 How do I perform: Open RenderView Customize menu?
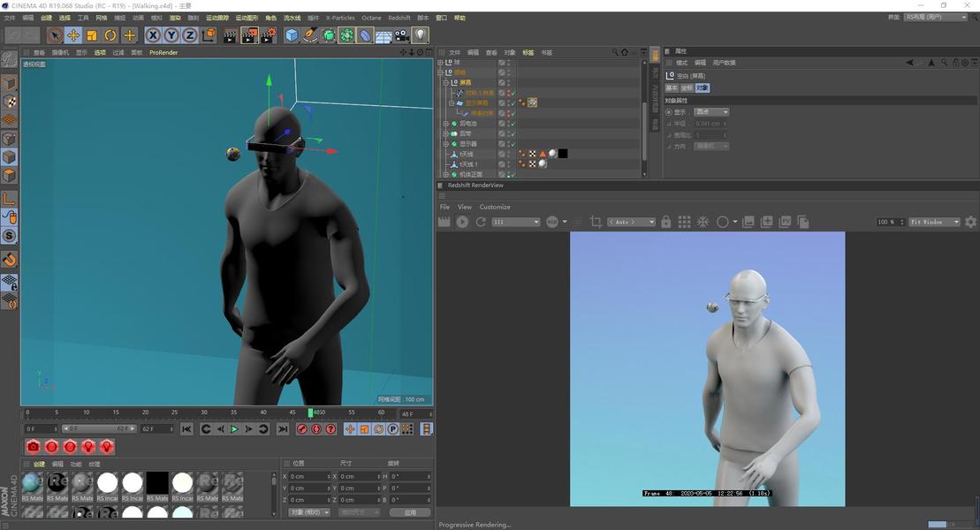494,207
